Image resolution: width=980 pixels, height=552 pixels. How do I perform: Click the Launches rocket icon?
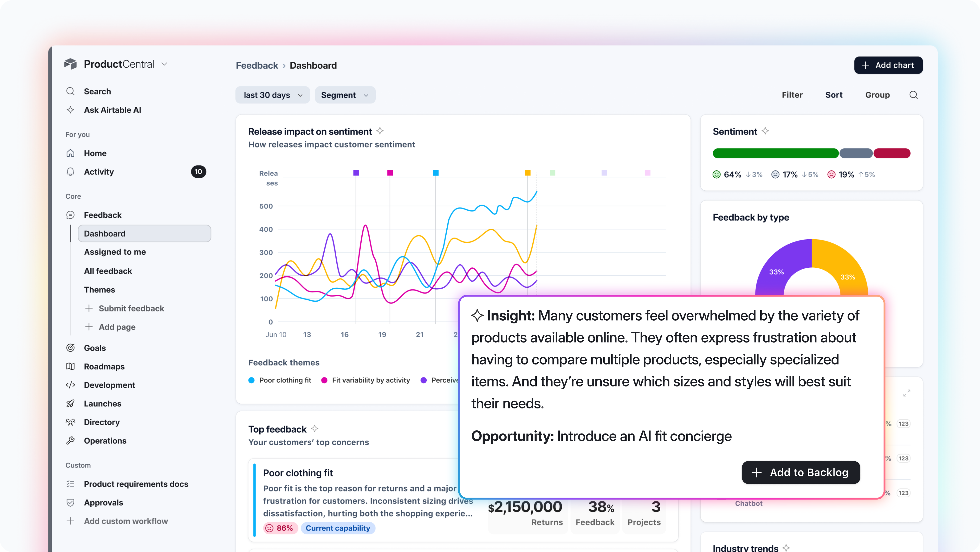point(70,404)
